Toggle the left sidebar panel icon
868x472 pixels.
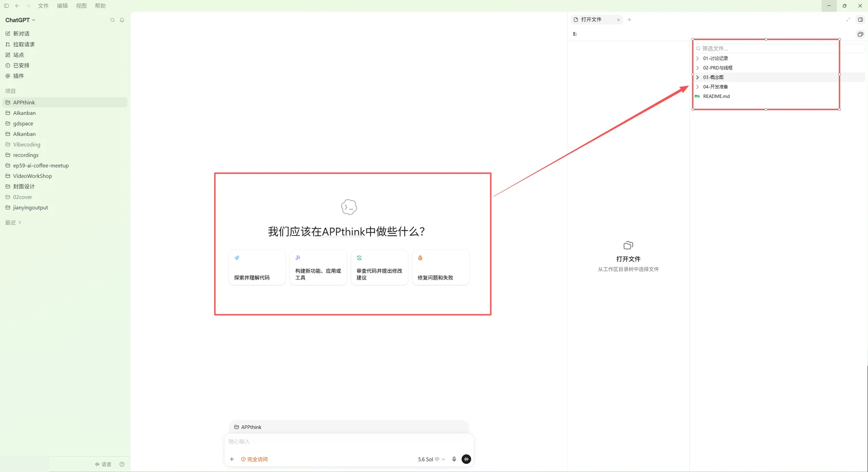point(6,6)
